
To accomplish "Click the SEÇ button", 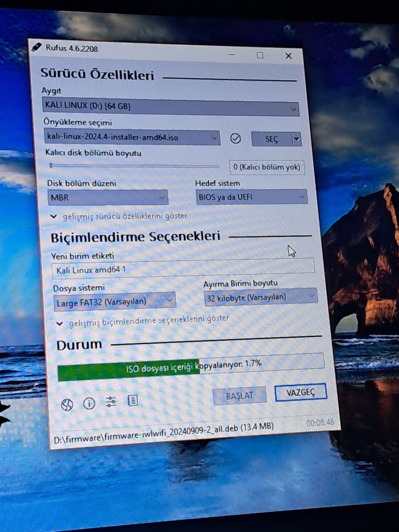I will (x=272, y=139).
